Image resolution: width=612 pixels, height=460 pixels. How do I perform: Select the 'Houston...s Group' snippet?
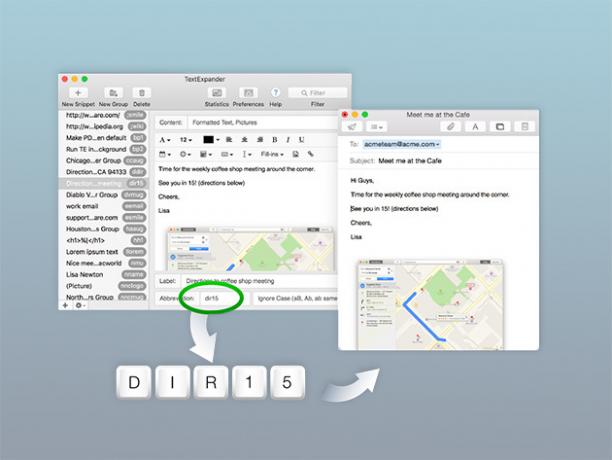point(104,229)
